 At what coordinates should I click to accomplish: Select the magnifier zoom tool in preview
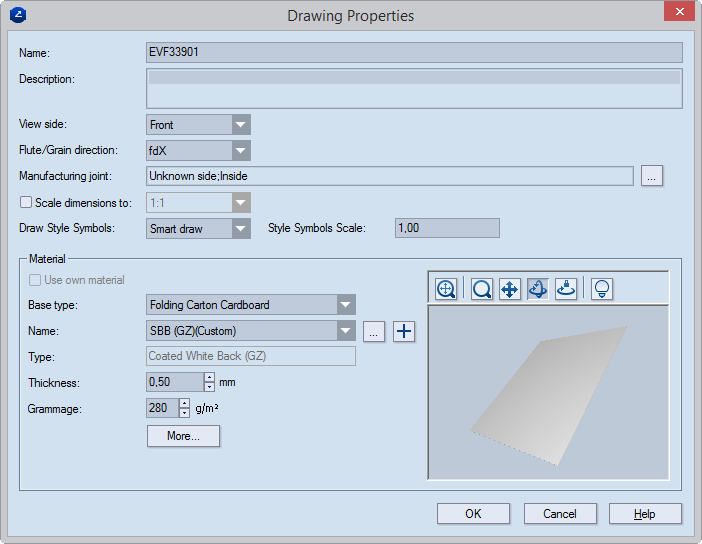(x=482, y=289)
